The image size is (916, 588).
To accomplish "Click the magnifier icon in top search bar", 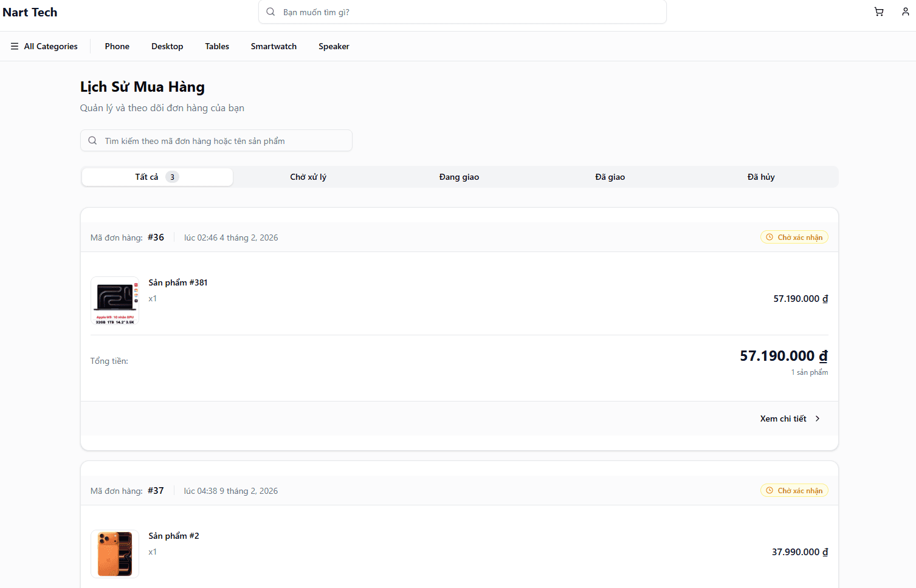I will pyautogui.click(x=270, y=12).
